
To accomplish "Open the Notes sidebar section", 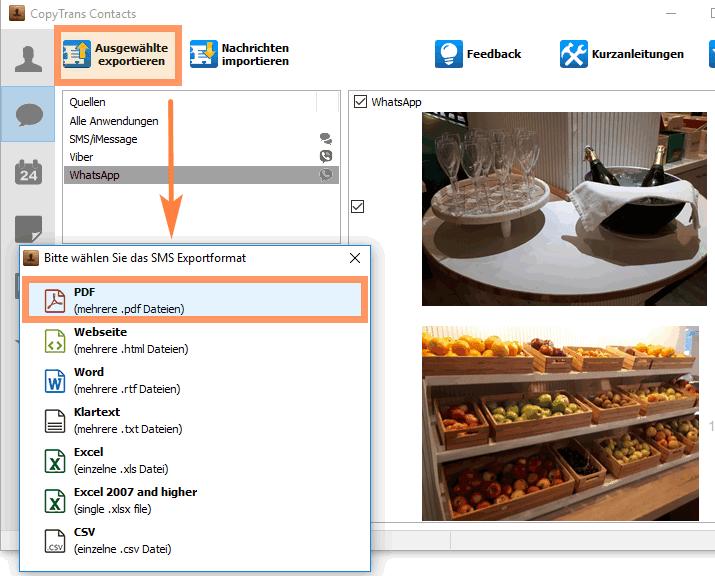I will [x=28, y=228].
